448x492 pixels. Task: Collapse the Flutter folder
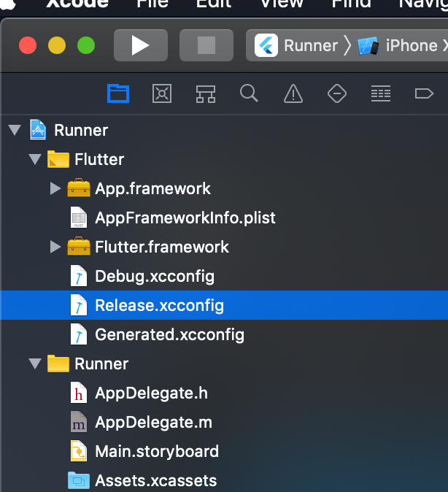coord(35,159)
